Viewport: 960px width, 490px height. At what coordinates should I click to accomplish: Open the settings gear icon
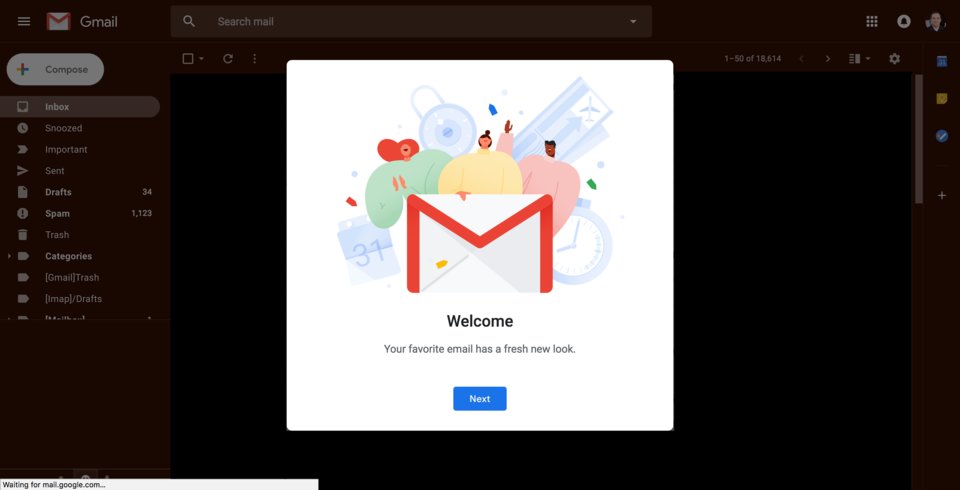[894, 59]
